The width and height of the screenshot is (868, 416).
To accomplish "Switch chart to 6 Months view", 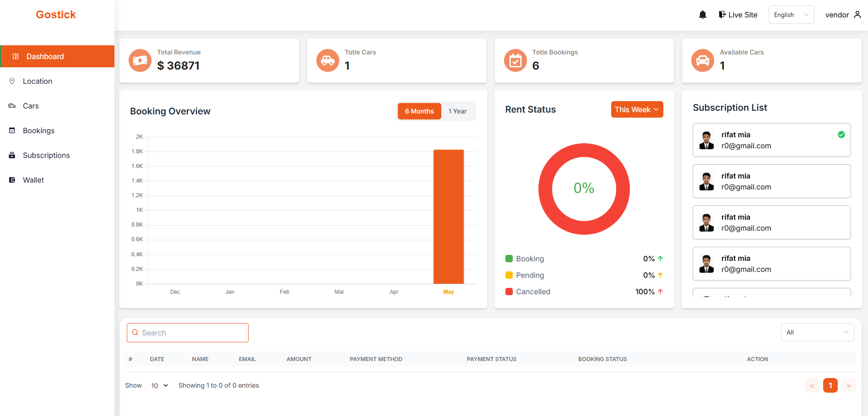I will point(419,111).
